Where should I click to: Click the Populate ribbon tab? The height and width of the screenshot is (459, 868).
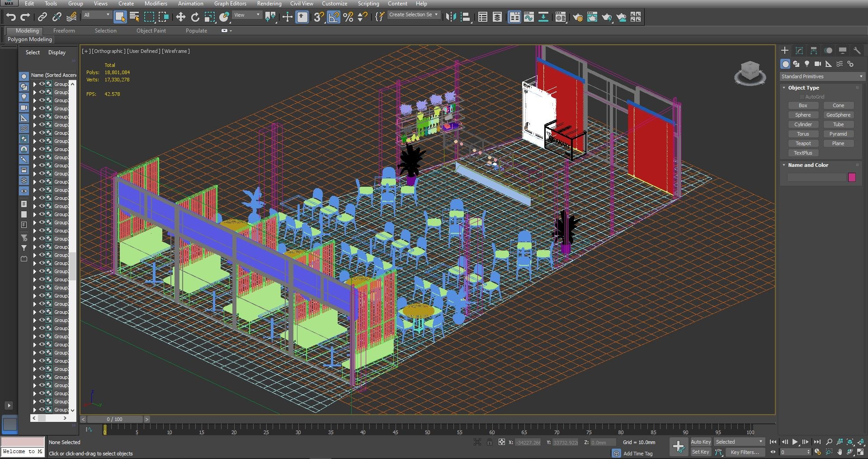pos(196,31)
